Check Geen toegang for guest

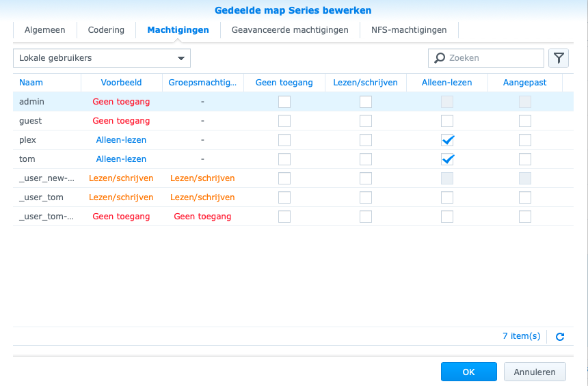[x=284, y=121]
